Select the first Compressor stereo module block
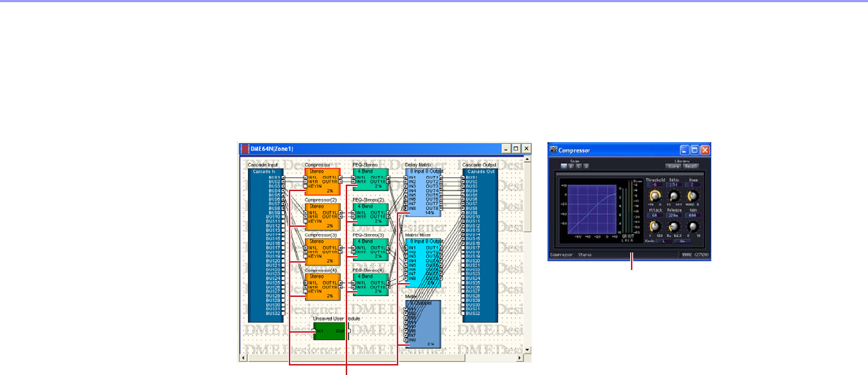 [x=322, y=181]
